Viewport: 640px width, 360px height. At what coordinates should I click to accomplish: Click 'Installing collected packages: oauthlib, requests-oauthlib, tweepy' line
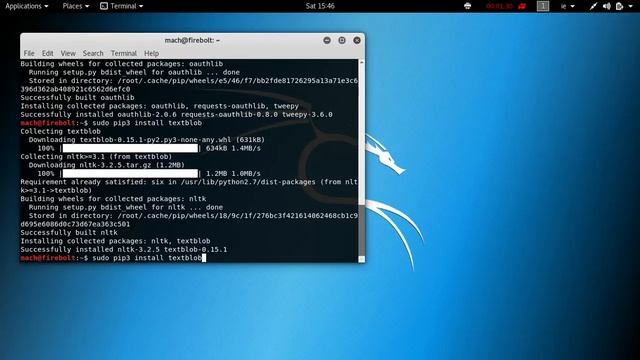(160, 106)
